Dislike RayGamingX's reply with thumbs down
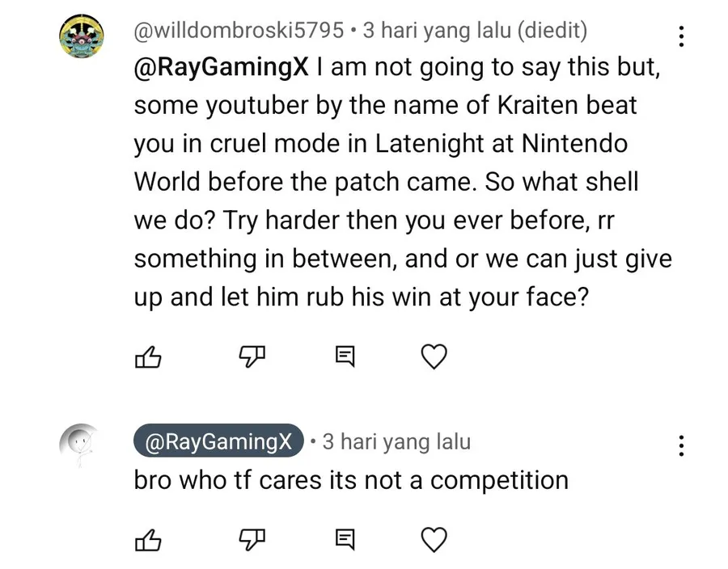 click(x=252, y=540)
